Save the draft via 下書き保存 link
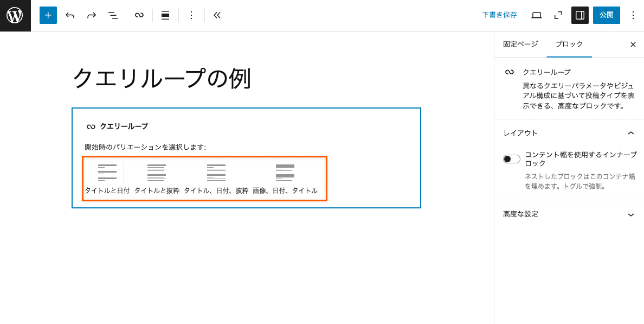Screen dimensions: 644x324 click(499, 15)
